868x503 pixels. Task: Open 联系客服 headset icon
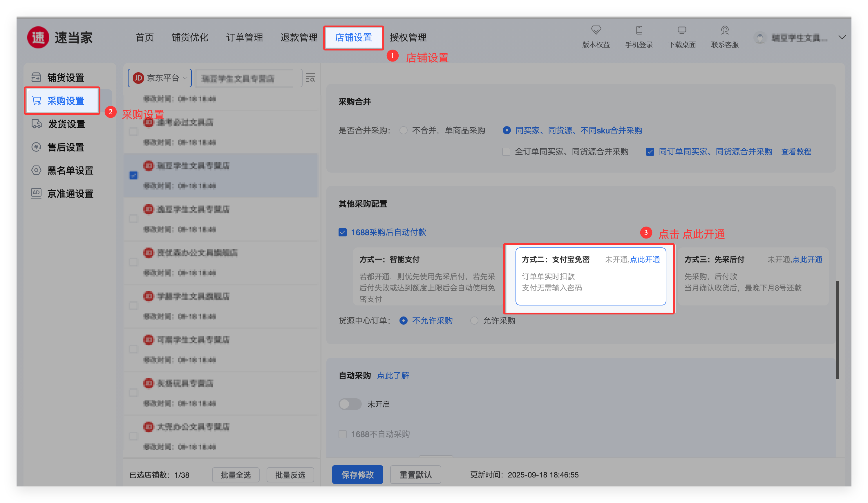tap(725, 30)
